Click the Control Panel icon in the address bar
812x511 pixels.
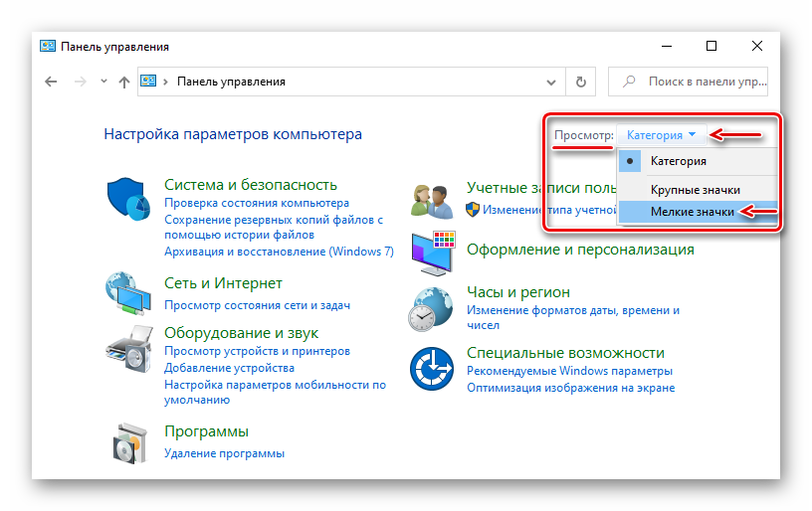click(148, 82)
